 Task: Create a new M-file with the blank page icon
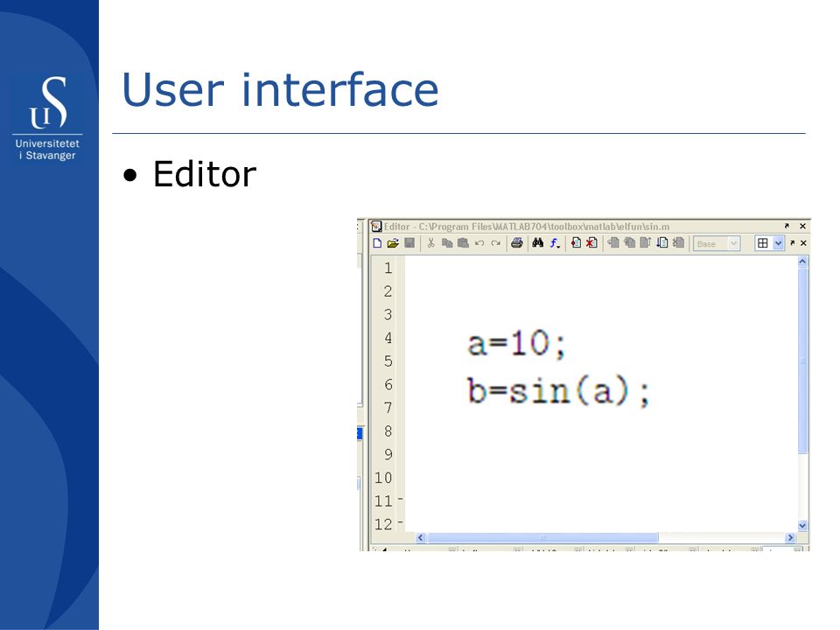(x=378, y=243)
